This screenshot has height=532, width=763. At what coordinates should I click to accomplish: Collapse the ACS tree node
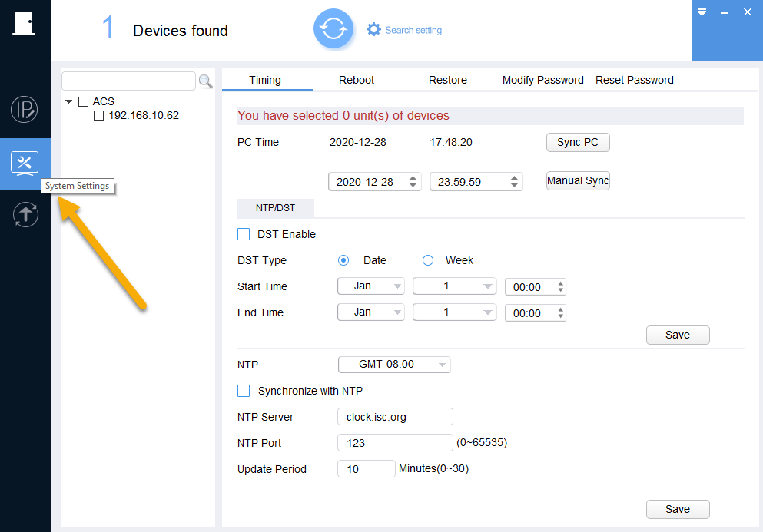click(68, 101)
